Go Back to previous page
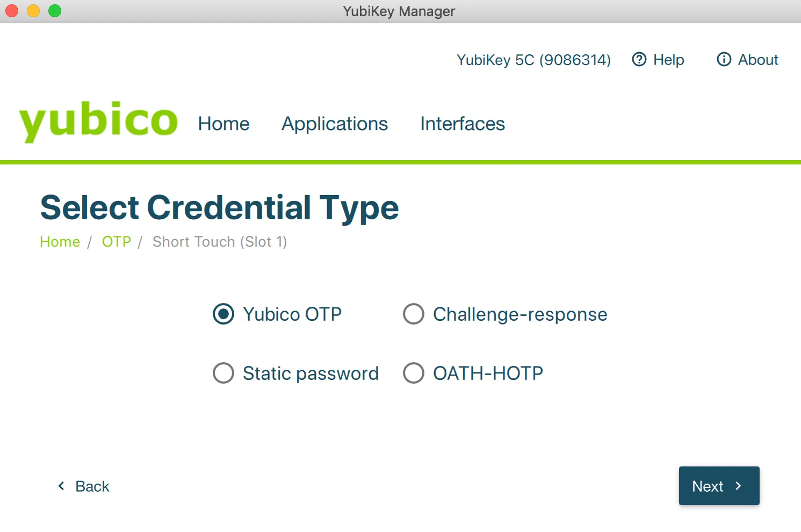This screenshot has width=801, height=532. pos(92,486)
